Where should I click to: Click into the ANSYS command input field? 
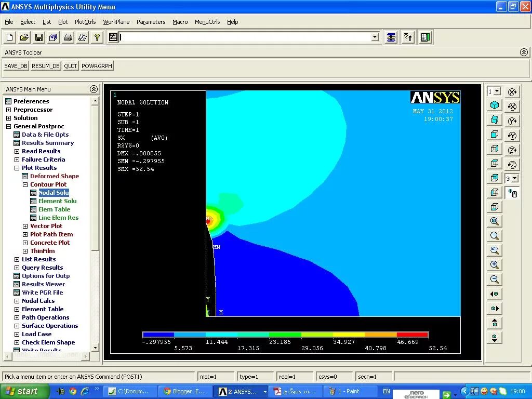[x=244, y=37]
